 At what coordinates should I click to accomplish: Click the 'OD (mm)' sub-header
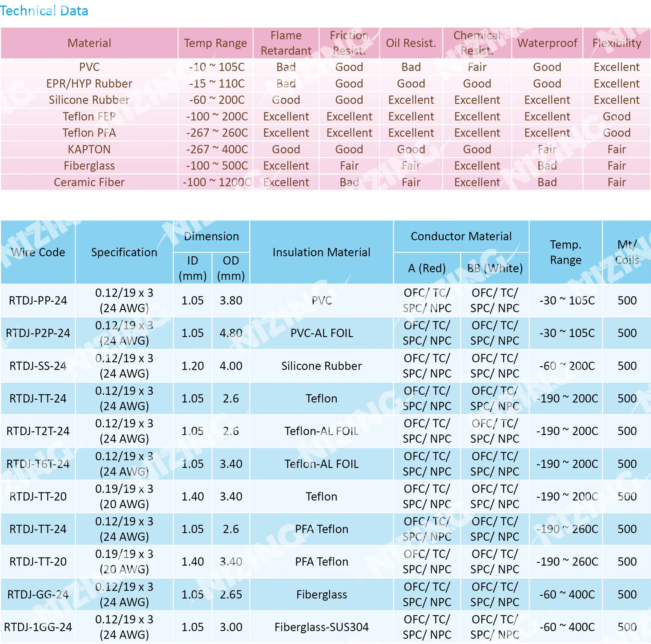click(x=231, y=268)
